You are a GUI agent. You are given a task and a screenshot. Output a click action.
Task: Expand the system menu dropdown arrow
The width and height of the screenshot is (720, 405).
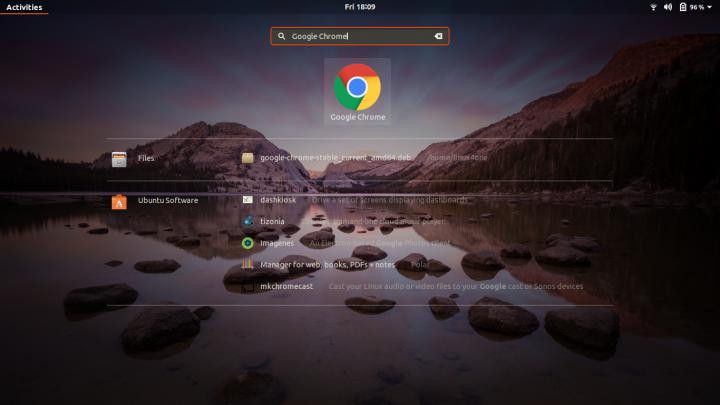click(x=711, y=7)
